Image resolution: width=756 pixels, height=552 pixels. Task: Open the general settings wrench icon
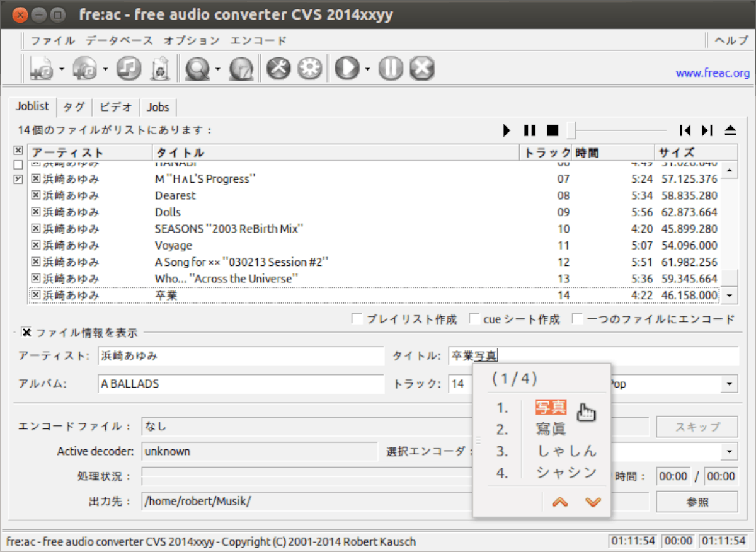tap(278, 67)
